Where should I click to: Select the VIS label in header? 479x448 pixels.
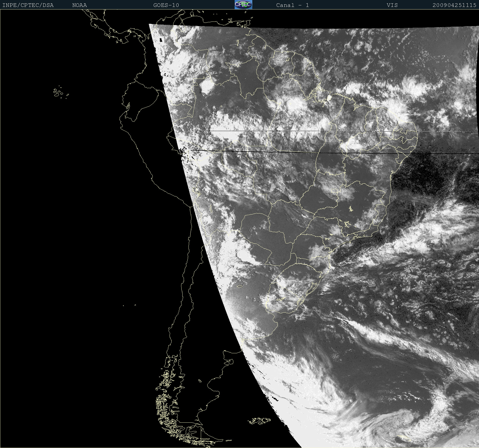coord(392,5)
